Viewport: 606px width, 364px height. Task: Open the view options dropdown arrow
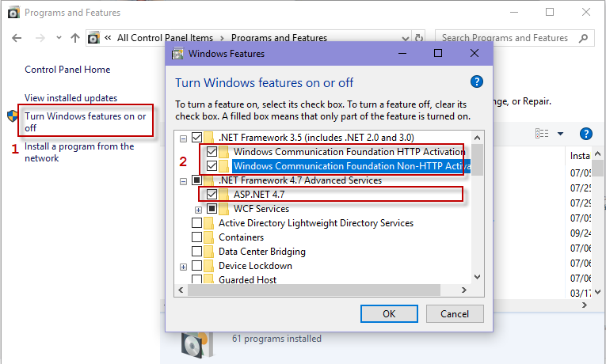560,134
